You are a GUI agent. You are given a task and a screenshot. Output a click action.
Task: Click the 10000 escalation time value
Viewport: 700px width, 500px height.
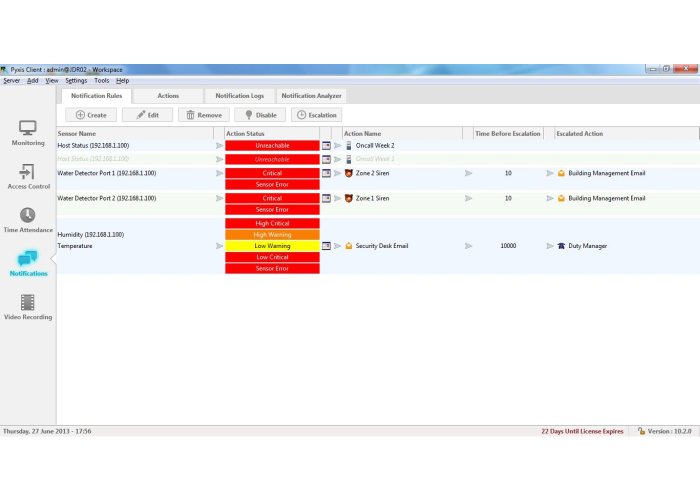pyautogui.click(x=508, y=246)
